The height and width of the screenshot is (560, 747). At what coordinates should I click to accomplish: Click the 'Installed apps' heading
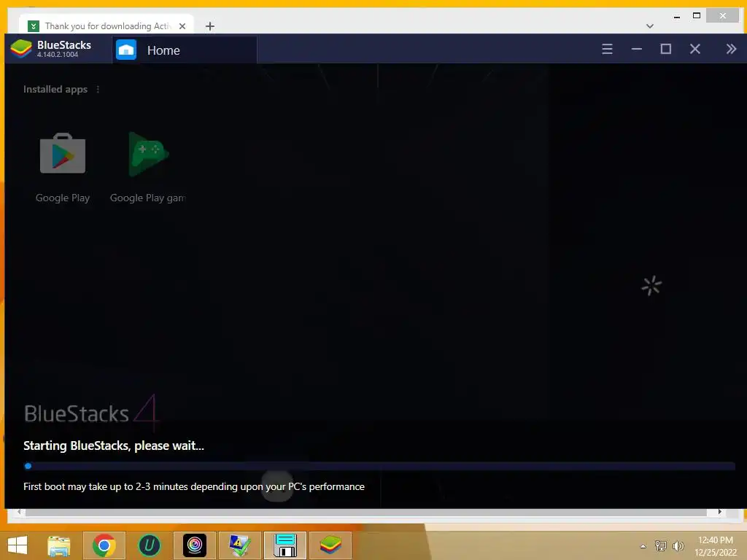[55, 89]
